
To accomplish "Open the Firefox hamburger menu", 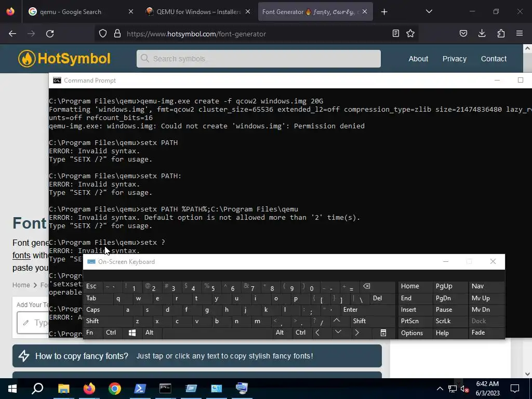I will pos(520,33).
